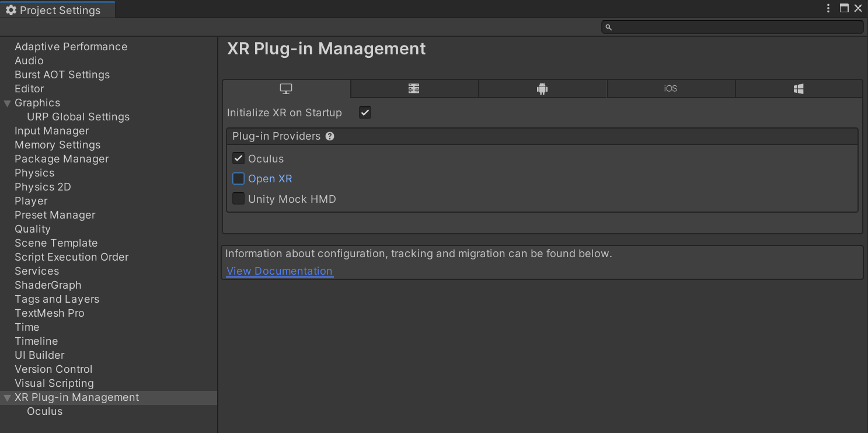This screenshot has height=433, width=868.
Task: Click the Unity Mock HMD label
Action: [292, 199]
